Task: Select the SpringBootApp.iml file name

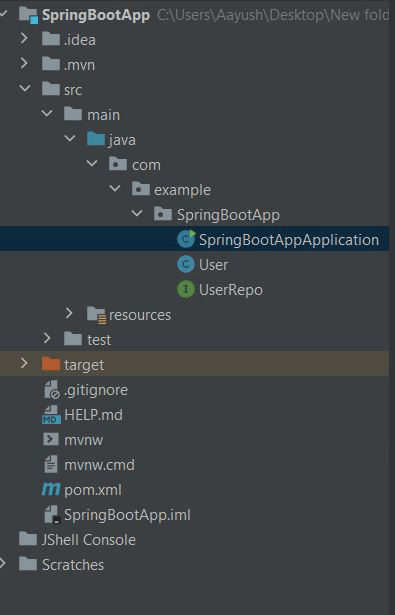Action: (x=127, y=515)
